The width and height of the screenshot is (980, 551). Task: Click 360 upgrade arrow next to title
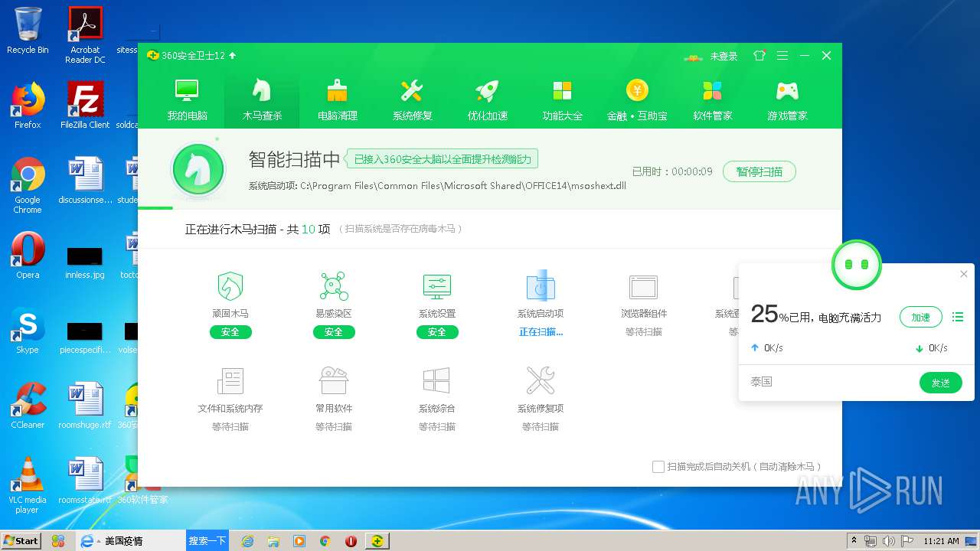point(233,56)
